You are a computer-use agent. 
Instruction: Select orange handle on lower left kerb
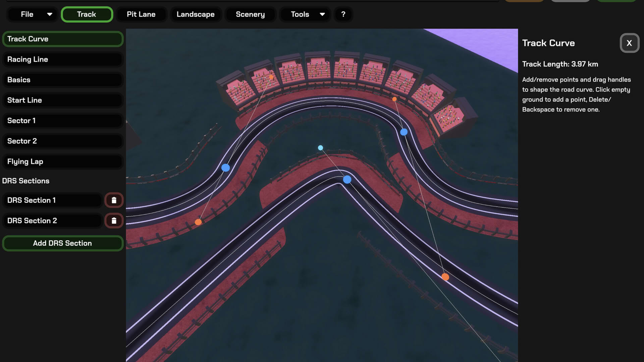(x=198, y=222)
